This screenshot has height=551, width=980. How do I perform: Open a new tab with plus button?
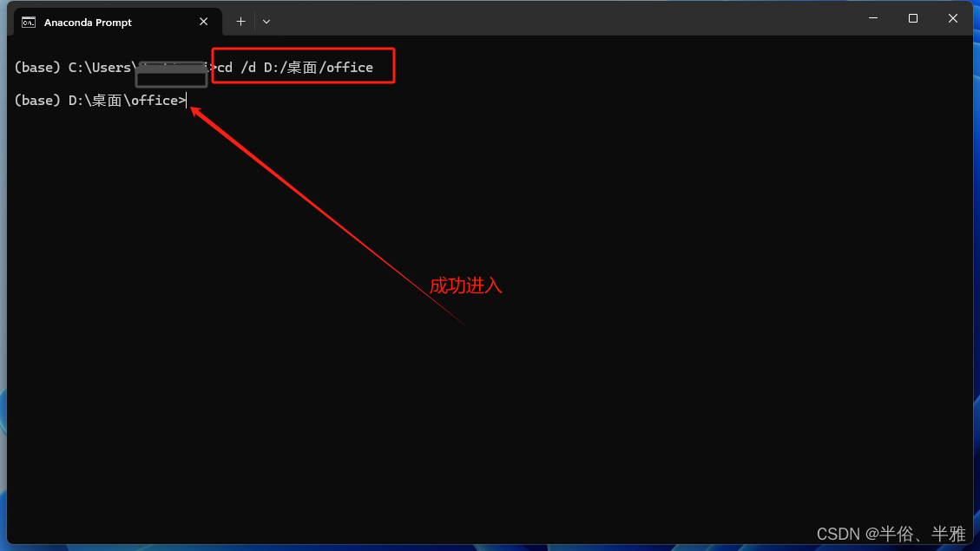pos(240,21)
